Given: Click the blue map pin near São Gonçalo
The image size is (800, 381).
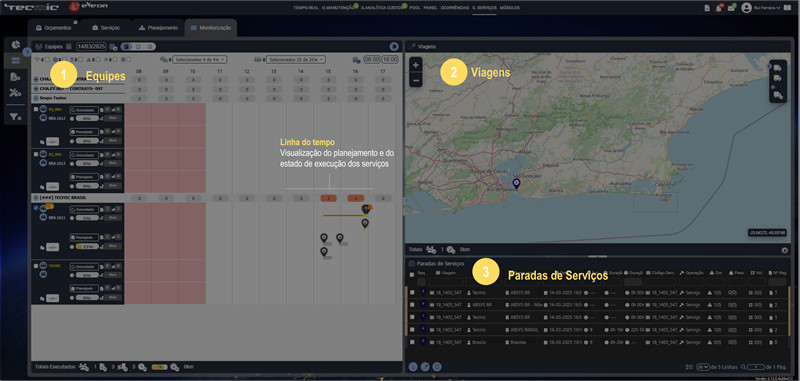Looking at the screenshot, I should tap(516, 184).
